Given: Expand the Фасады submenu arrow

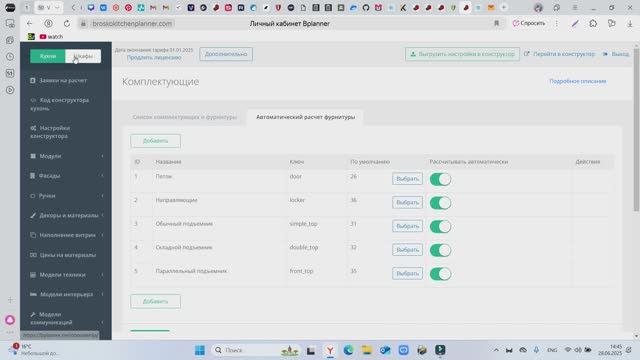Looking at the screenshot, I should tap(102, 176).
